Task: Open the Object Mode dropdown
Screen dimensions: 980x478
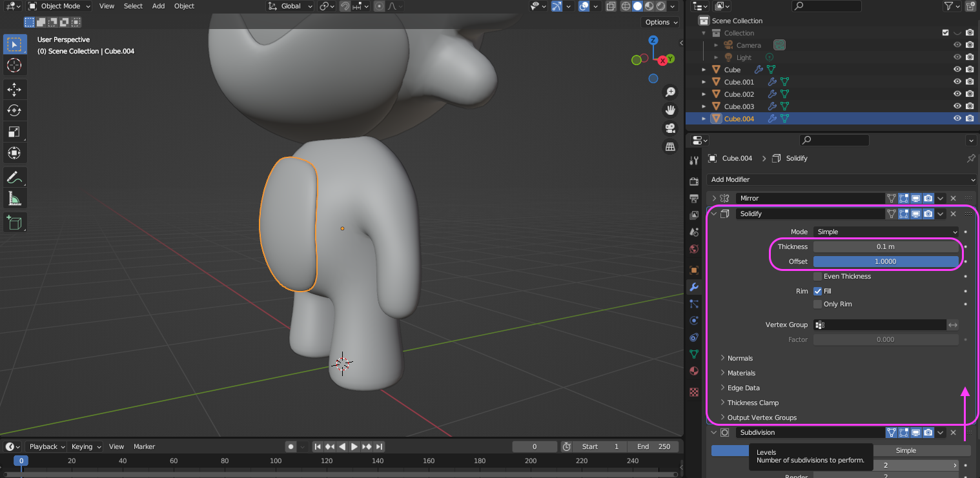Action: (x=59, y=6)
